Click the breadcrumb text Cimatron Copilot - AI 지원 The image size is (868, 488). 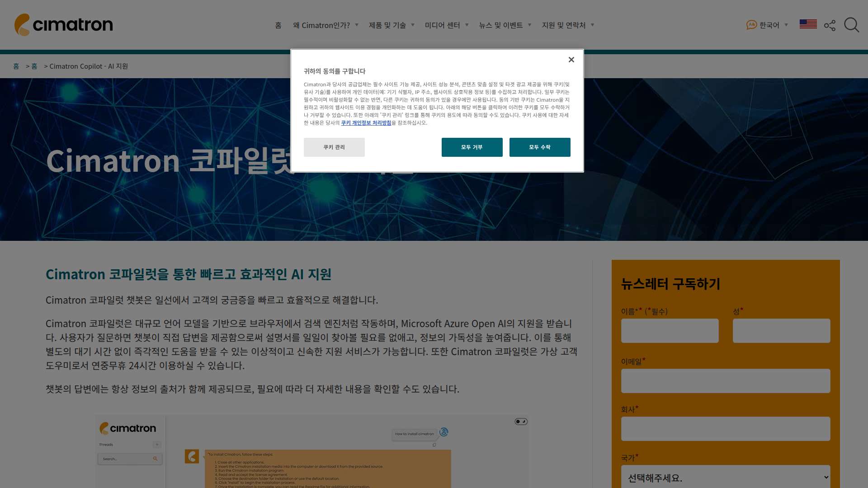click(x=89, y=66)
